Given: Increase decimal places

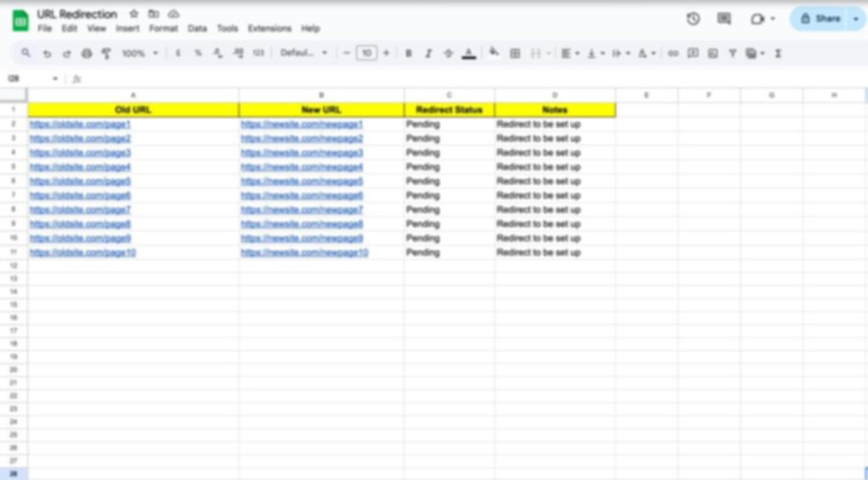Looking at the screenshot, I should [238, 53].
